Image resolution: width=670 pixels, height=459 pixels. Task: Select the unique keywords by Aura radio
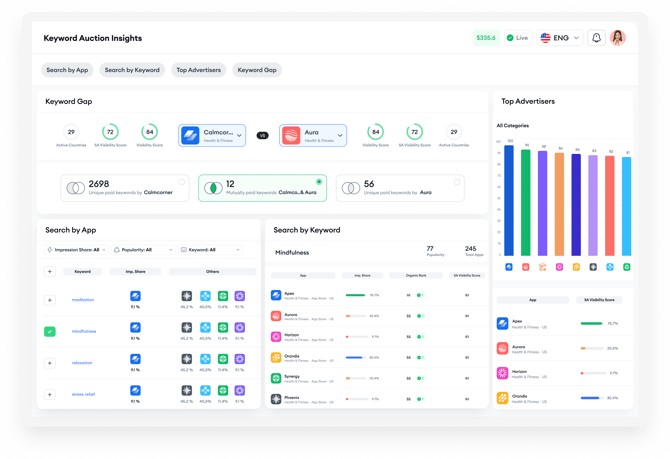click(x=455, y=182)
